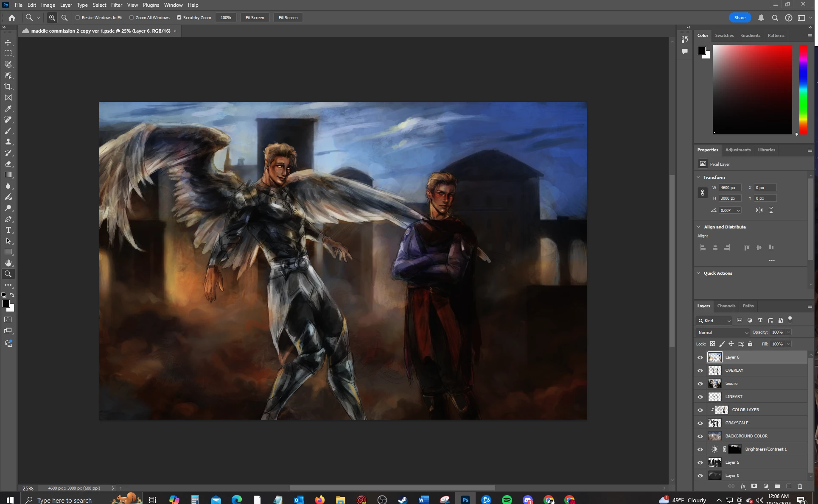Select the Horizontal Type tool
The height and width of the screenshot is (504, 818).
tap(8, 230)
